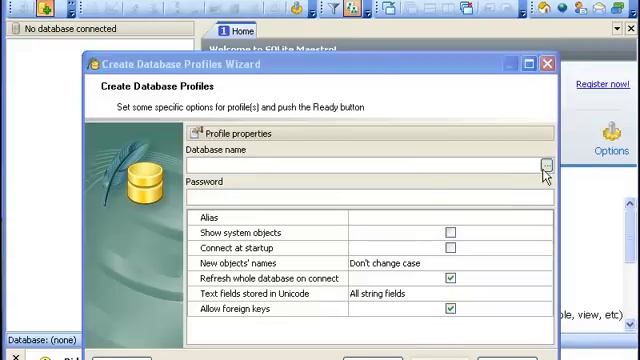Select the Show system objects row label
The height and width of the screenshot is (360, 640).
[240, 233]
